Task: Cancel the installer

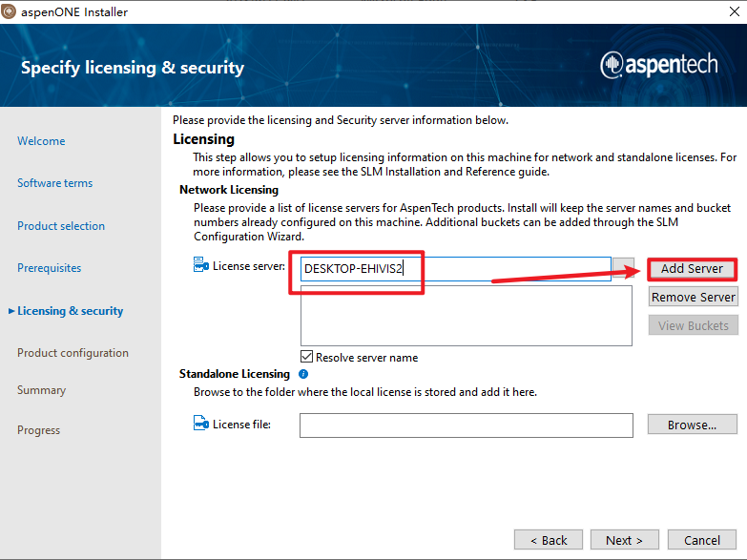Action: pos(701,540)
